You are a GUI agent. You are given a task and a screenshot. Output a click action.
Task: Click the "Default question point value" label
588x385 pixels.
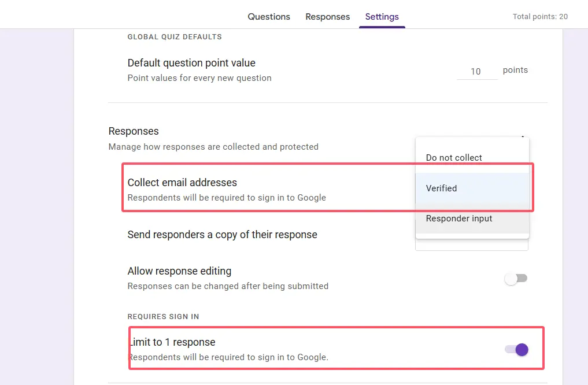(191, 63)
